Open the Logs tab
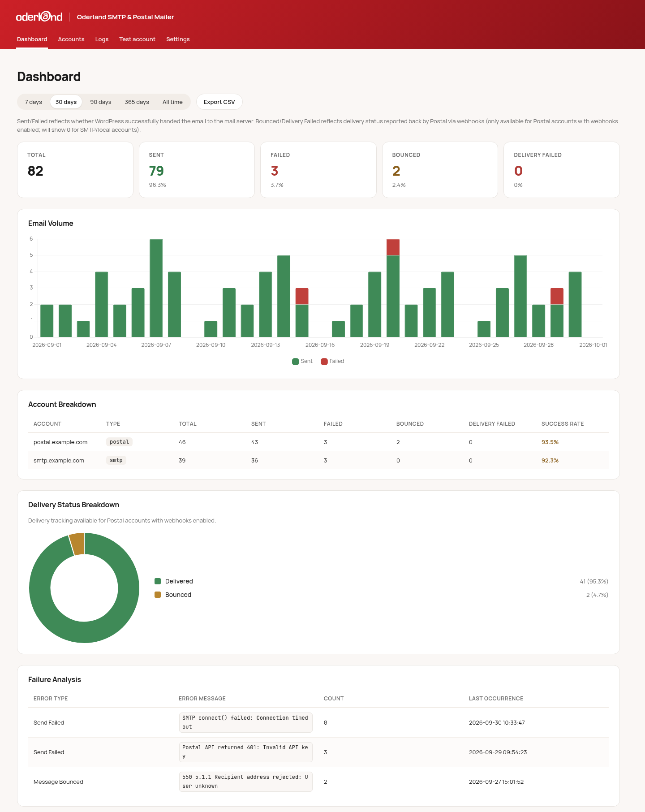 pyautogui.click(x=102, y=39)
